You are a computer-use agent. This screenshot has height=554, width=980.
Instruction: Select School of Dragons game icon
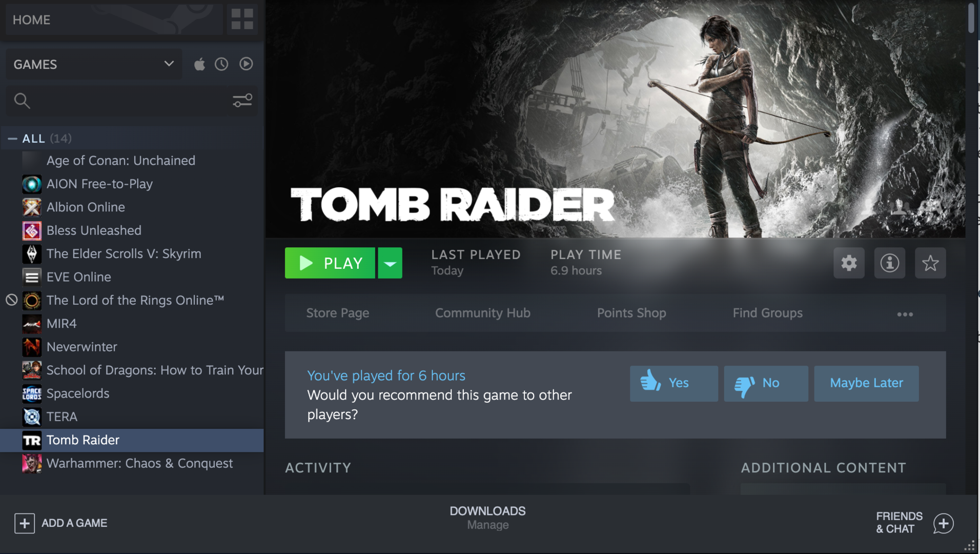pyautogui.click(x=32, y=370)
